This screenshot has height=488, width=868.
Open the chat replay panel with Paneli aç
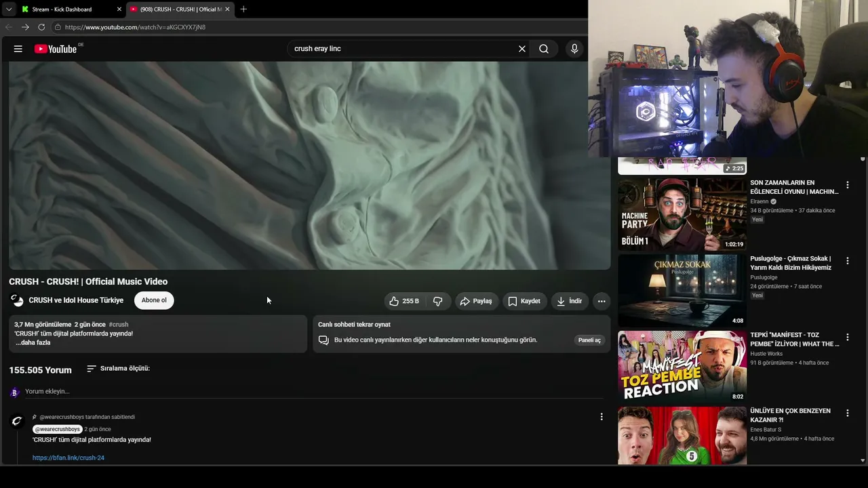tap(589, 340)
